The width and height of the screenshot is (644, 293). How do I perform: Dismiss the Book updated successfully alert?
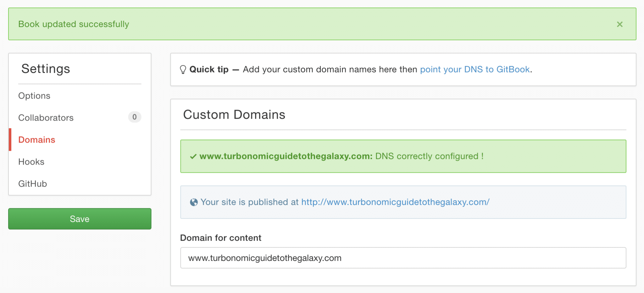point(619,24)
